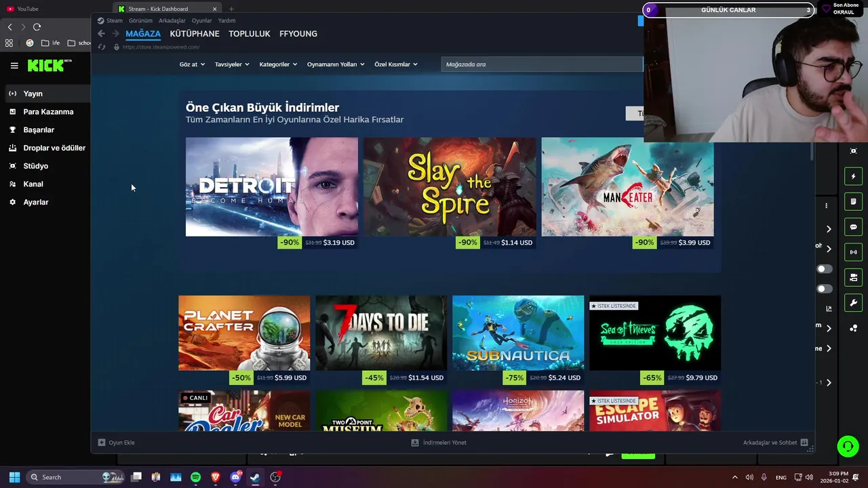The width and height of the screenshot is (868, 488).
Task: Click the Steam store URL
Action: pos(161,47)
